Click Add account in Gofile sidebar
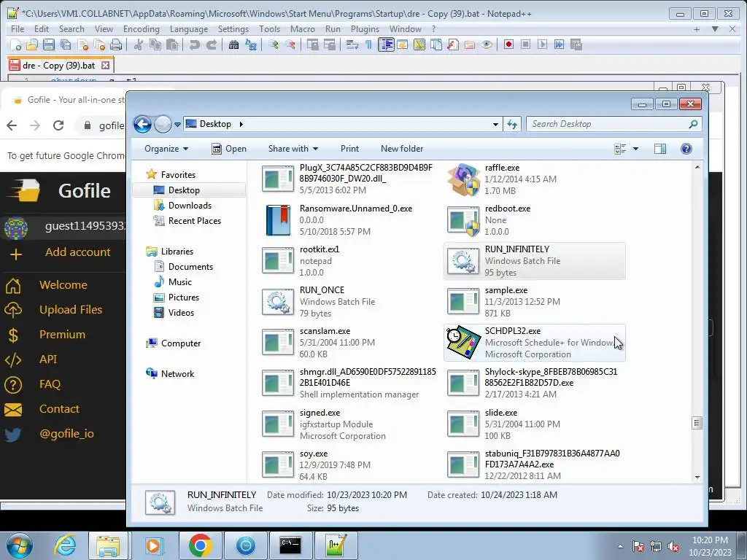 (x=77, y=252)
